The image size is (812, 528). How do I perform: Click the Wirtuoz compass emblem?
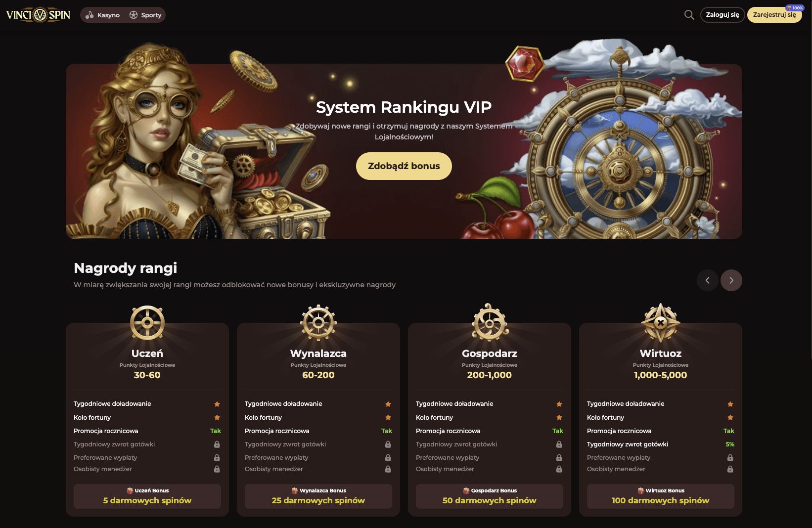click(x=661, y=322)
